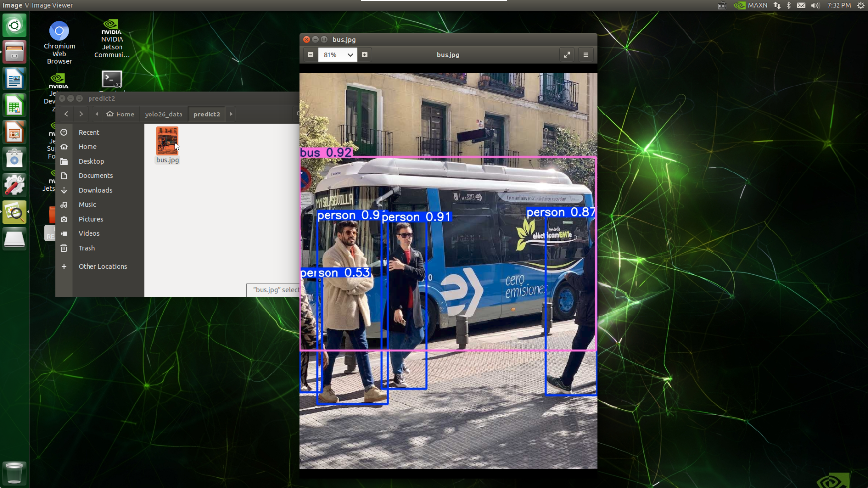Click the displayed bus.jpg detection image
Screen dimensions: 868x488
[x=449, y=271]
